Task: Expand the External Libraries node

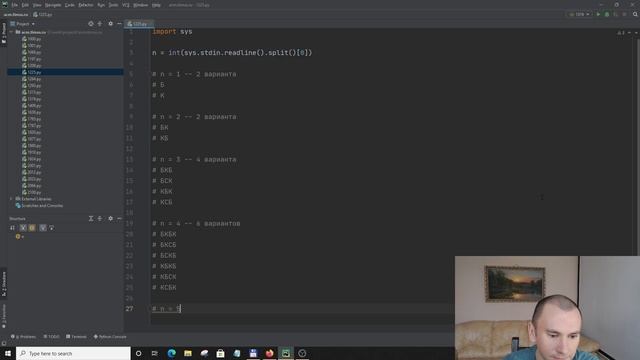Action: click(11, 199)
